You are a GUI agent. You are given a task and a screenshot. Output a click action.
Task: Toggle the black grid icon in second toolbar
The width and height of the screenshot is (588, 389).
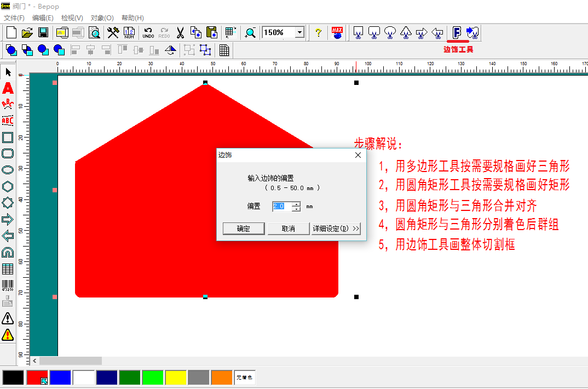224,50
